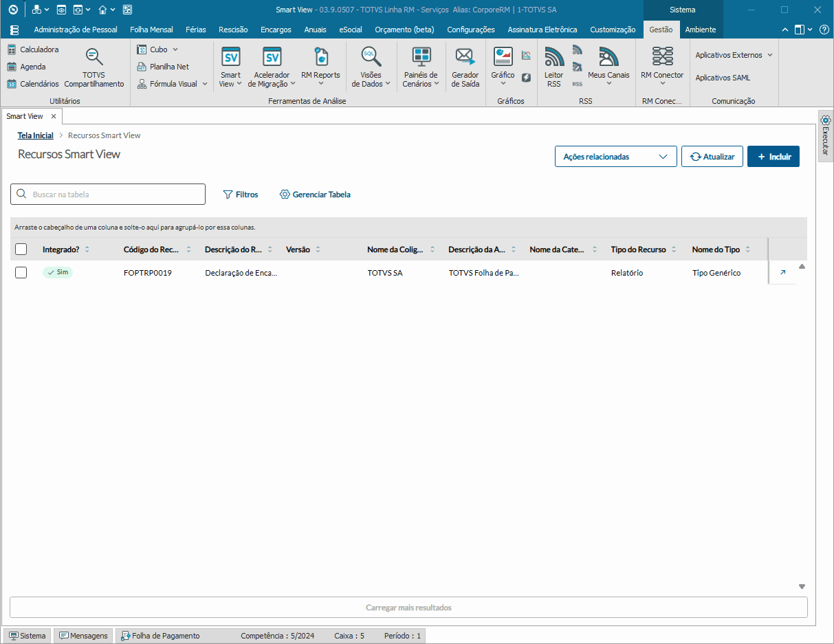The height and width of the screenshot is (644, 834).
Task: Launch TOTVS Compartilhamento search icon
Action: (94, 57)
